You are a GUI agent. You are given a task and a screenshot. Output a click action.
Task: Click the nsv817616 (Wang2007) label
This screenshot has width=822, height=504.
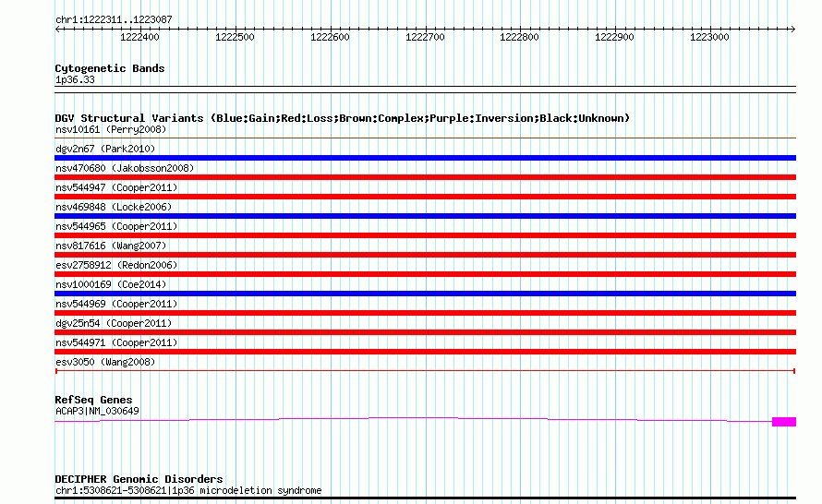point(111,246)
